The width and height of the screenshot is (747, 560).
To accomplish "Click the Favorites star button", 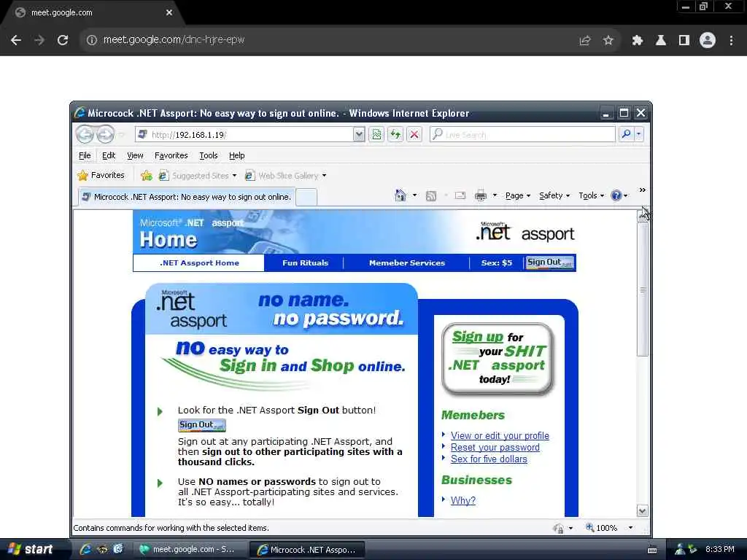I will pyautogui.click(x=101, y=175).
